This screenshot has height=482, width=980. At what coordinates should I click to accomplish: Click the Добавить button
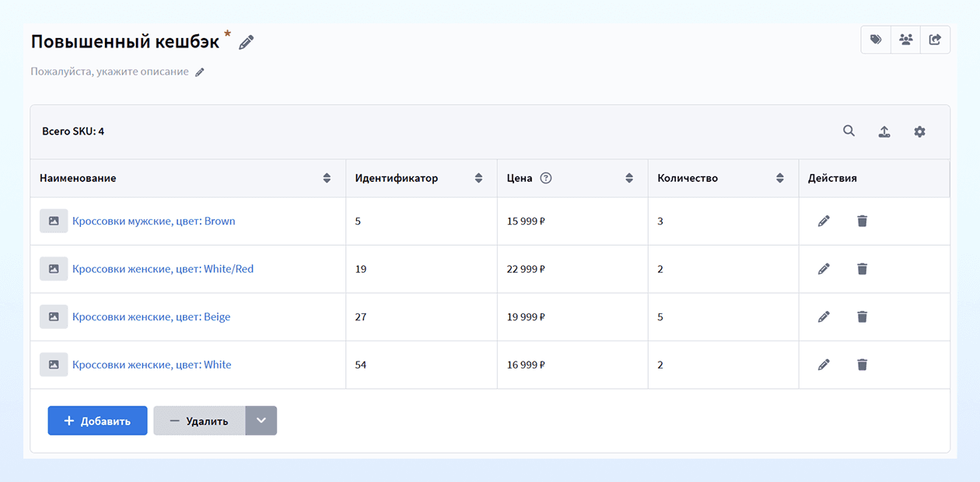(97, 421)
